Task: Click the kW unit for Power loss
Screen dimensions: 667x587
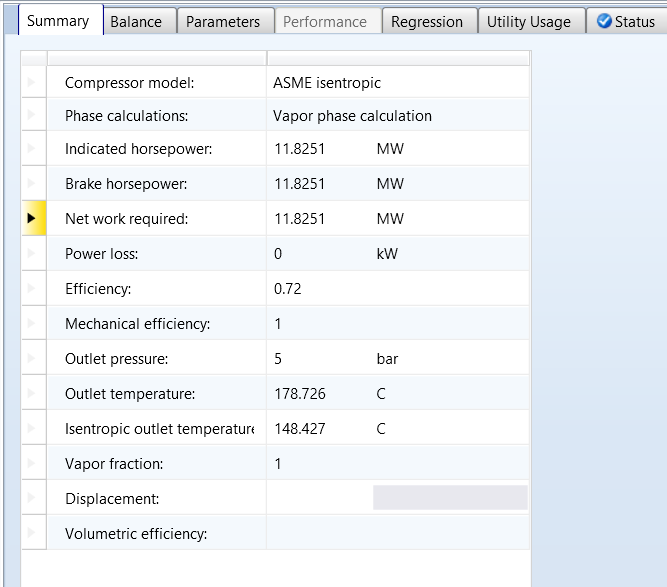Action: [387, 254]
